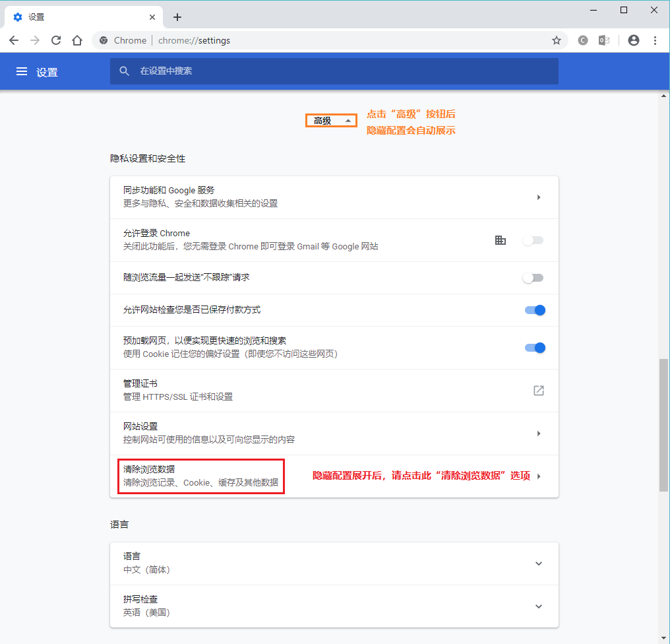Screen dimensions: 670x644
Task: Click the scrollbar up arrow
Action: 663,96
